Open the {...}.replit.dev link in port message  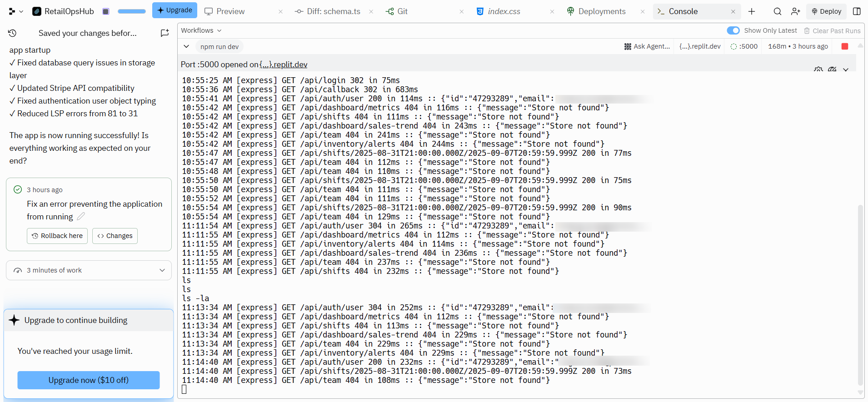pos(283,65)
